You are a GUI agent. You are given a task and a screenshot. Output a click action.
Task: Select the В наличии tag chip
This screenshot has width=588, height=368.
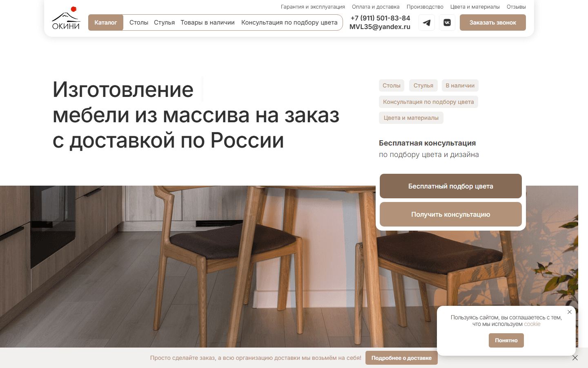(460, 85)
